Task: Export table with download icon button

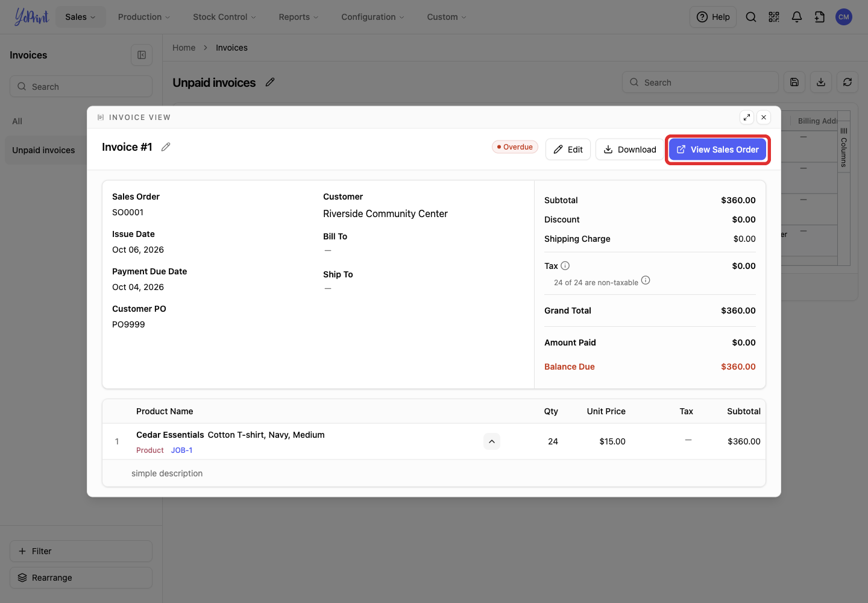Action: 821,82
